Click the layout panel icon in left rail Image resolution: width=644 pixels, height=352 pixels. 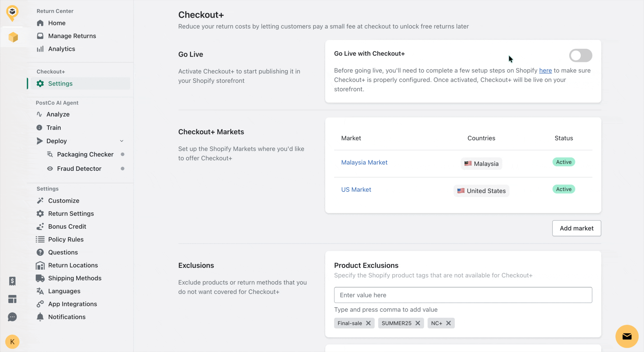pos(12,299)
